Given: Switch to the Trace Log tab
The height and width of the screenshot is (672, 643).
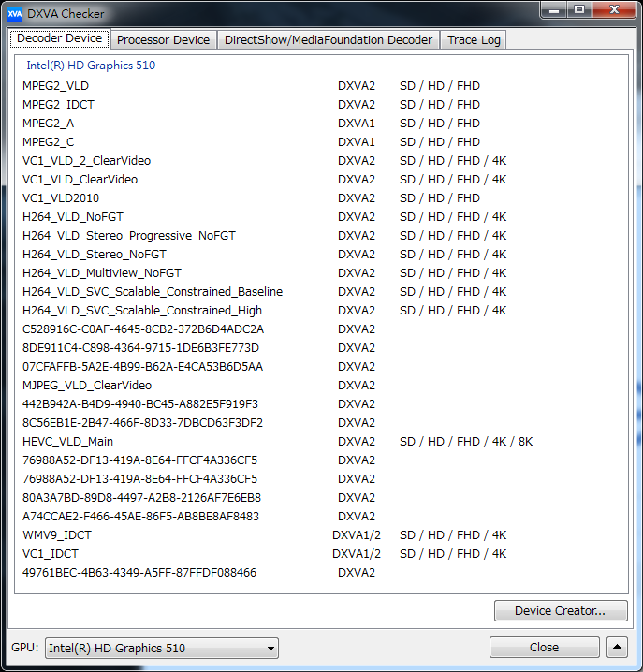Looking at the screenshot, I should coord(474,39).
